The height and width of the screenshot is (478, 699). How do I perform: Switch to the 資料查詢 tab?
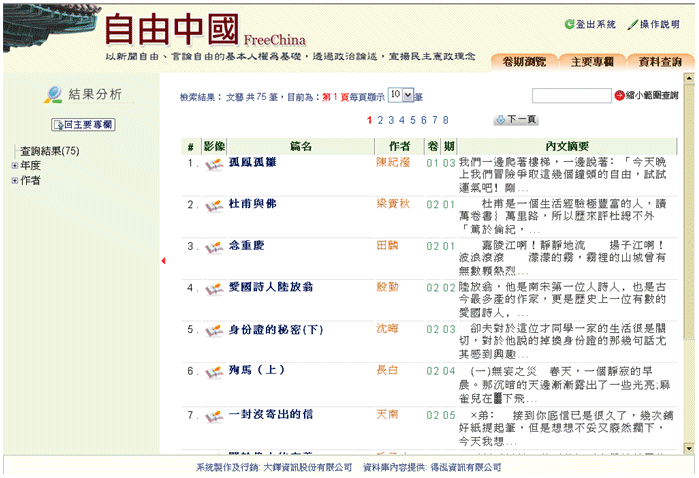(x=660, y=62)
